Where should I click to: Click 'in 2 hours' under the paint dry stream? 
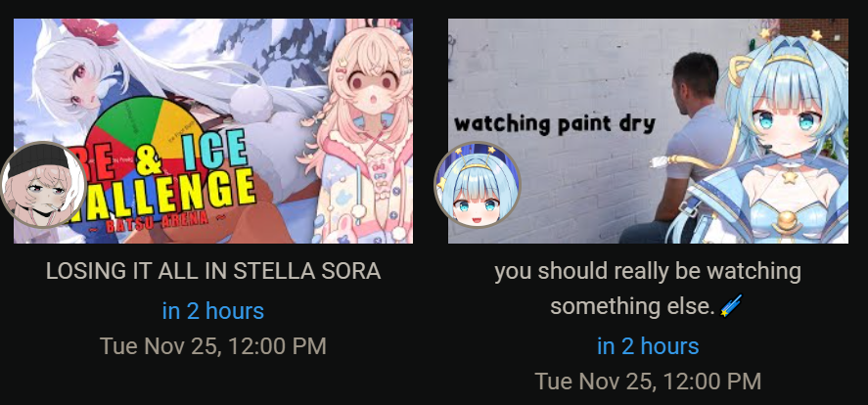point(648,346)
